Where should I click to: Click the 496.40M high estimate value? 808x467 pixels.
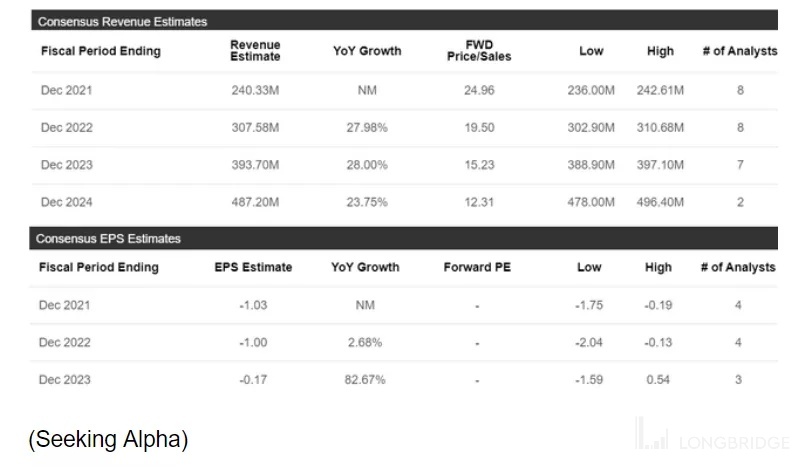tap(660, 202)
